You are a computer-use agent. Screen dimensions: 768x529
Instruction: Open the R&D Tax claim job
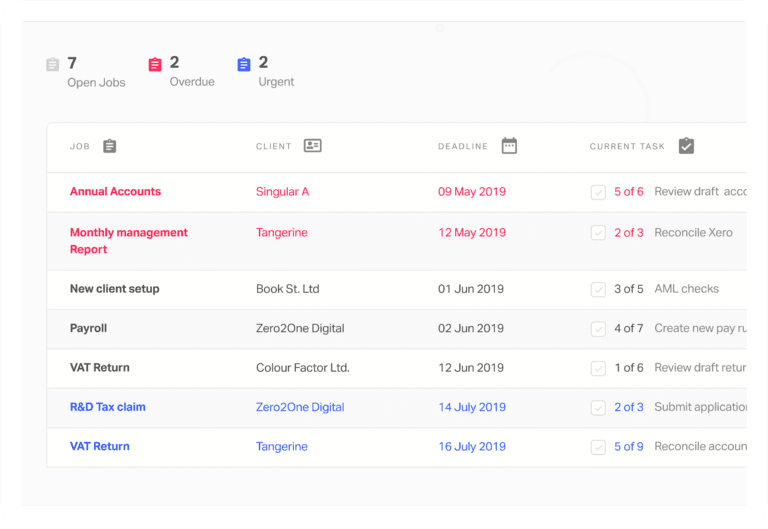(x=108, y=407)
